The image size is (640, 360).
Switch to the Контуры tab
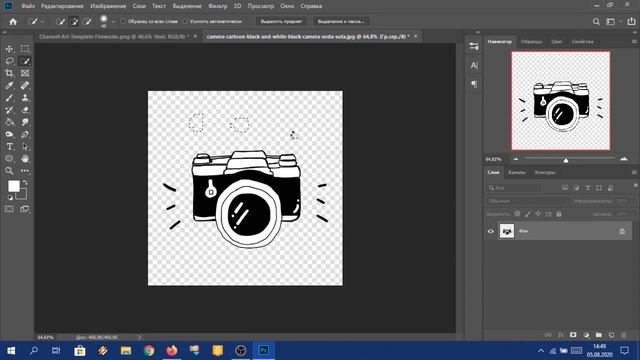point(545,173)
